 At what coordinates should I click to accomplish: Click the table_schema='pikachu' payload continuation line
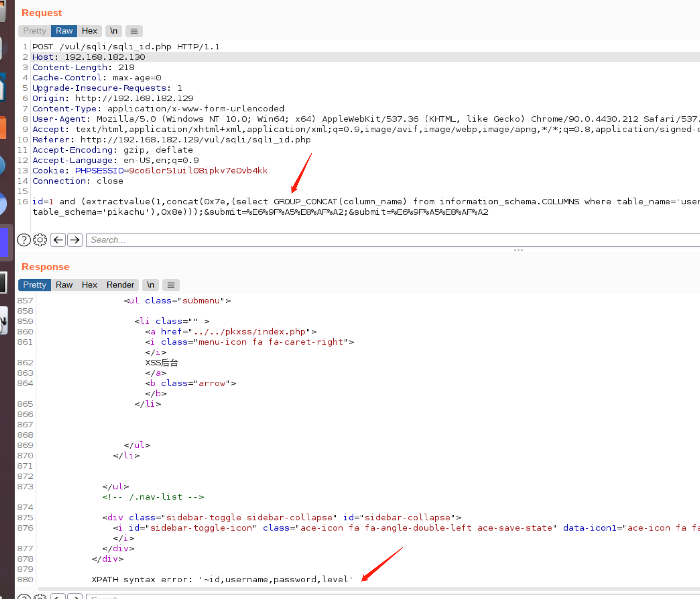261,212
